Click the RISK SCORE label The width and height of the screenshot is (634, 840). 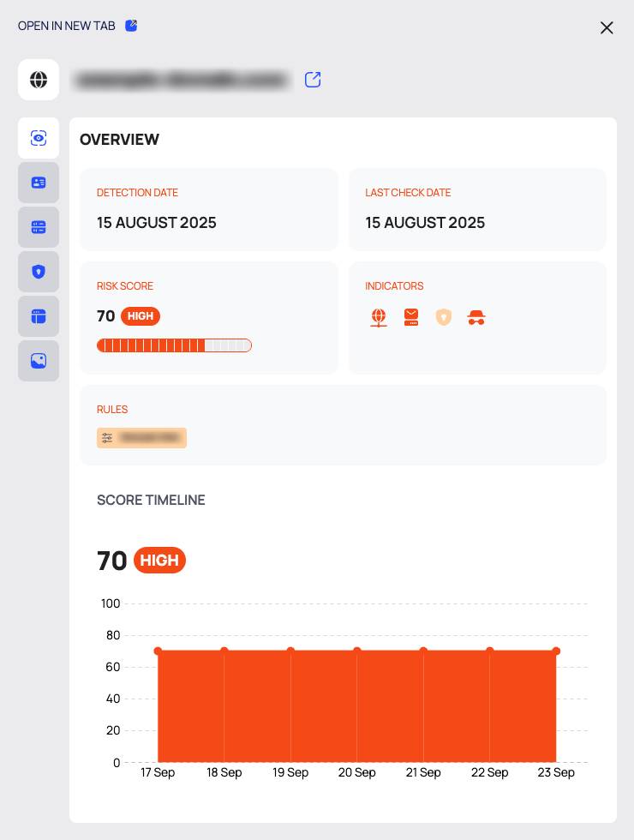click(125, 286)
